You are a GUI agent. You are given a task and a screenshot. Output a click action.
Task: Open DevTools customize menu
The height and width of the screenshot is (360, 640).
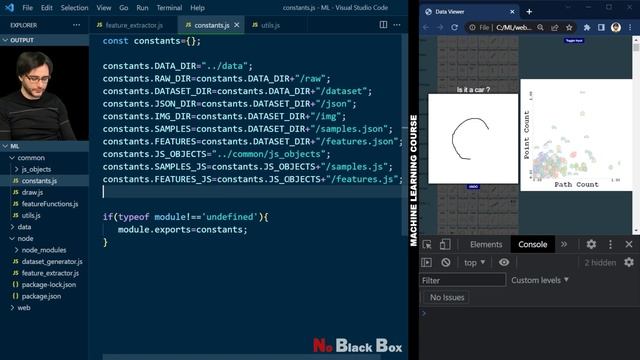[x=610, y=244]
